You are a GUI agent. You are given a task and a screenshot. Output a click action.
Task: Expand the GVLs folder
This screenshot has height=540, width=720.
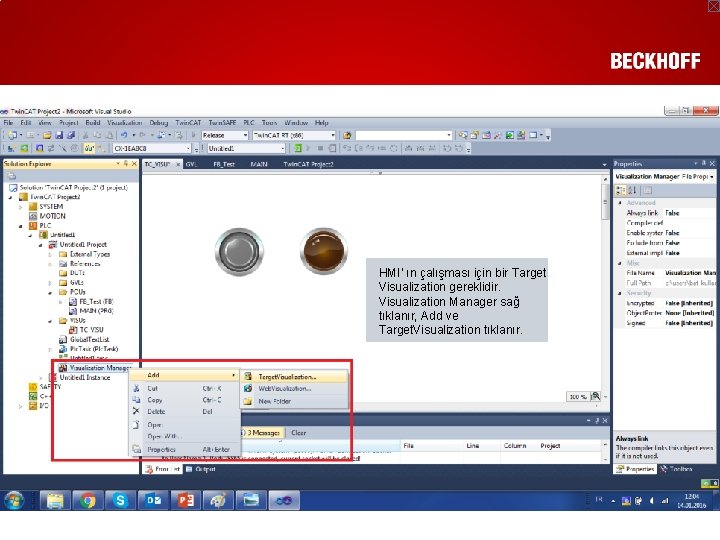coord(50,282)
